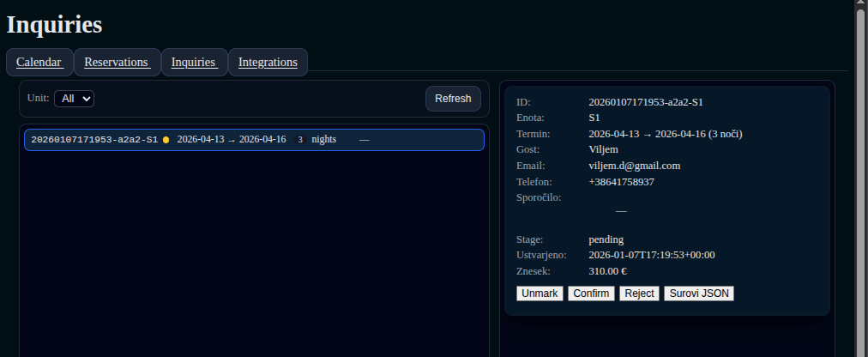Click the vertical scrollbar thumb
The height and width of the screenshot is (357, 868).
[x=860, y=172]
